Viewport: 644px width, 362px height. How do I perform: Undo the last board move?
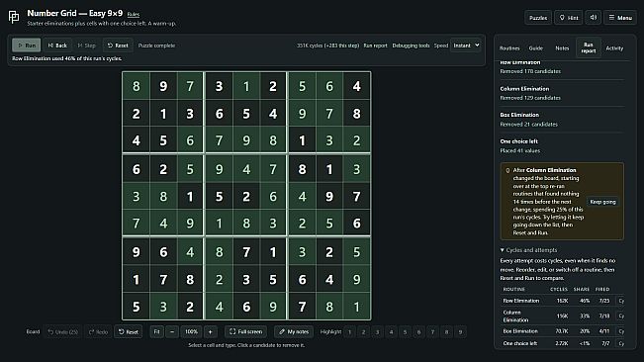63,332
